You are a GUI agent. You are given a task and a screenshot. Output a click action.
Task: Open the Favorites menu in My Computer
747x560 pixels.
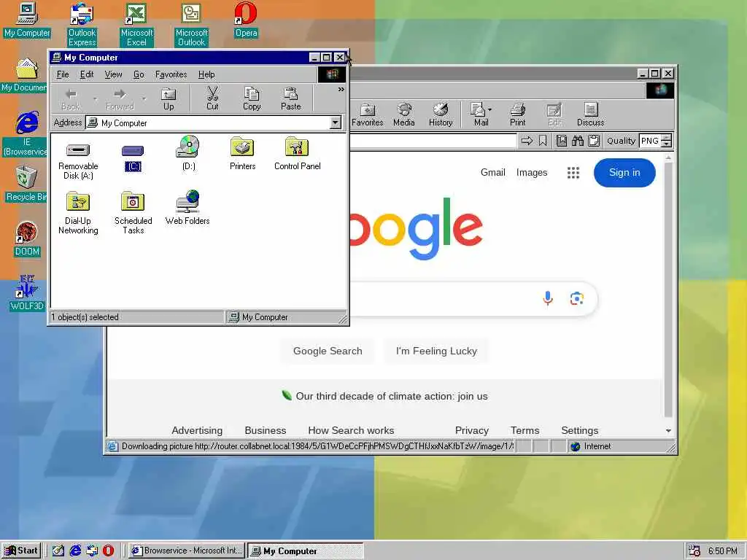171,74
